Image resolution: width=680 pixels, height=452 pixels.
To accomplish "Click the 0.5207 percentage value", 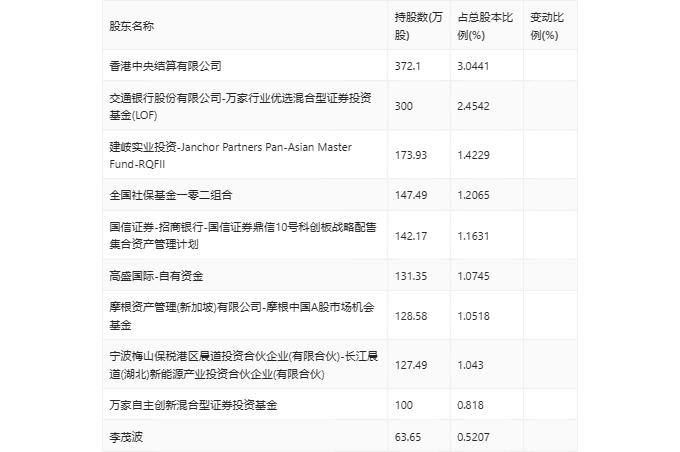I will click(473, 437).
